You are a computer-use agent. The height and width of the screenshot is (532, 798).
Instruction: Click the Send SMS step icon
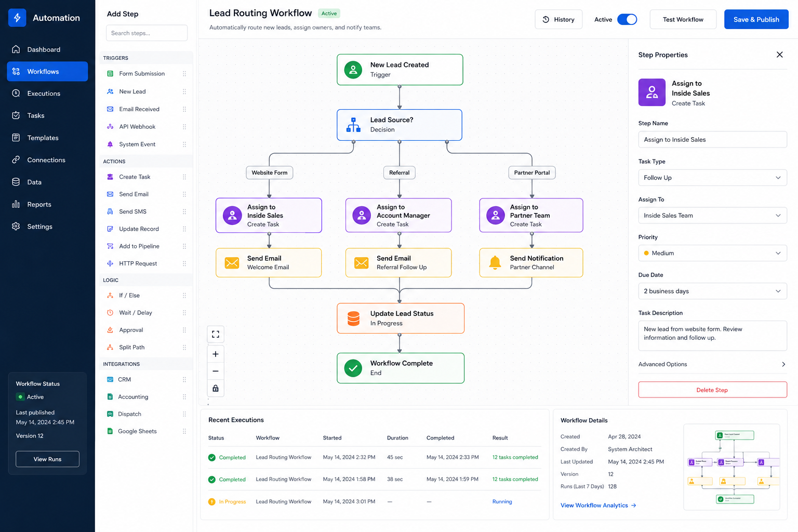pos(110,212)
